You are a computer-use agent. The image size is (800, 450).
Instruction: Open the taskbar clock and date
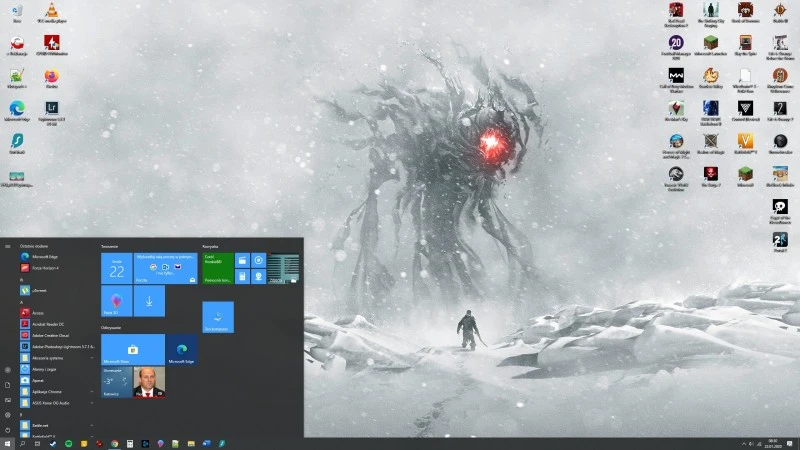coord(772,444)
